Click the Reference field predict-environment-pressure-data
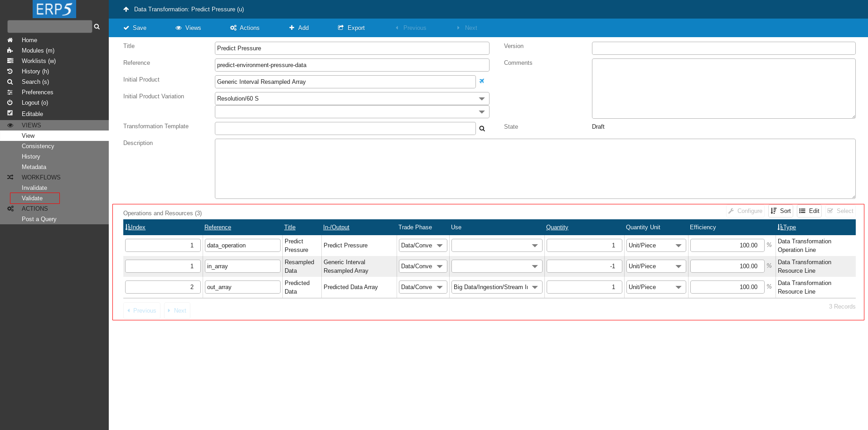Screen dimensions: 868x430 352,65
